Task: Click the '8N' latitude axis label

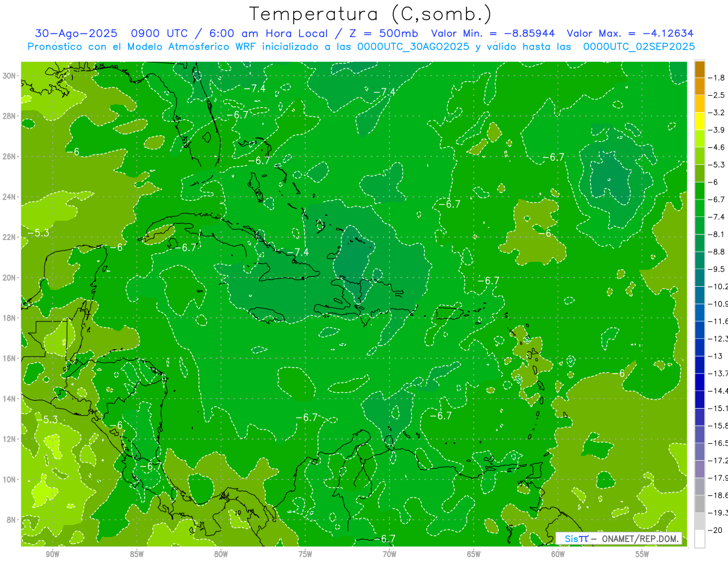Action: coord(12,520)
